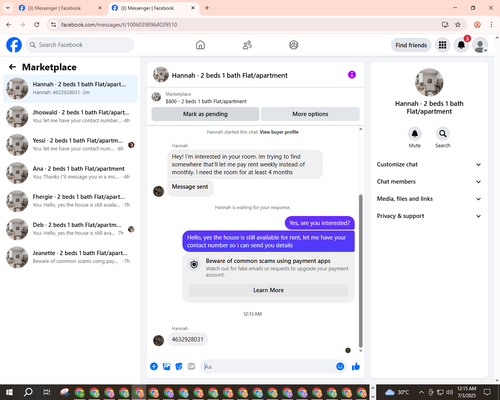Open the Windows notification center
This screenshot has height=400, width=500.
(x=487, y=392)
